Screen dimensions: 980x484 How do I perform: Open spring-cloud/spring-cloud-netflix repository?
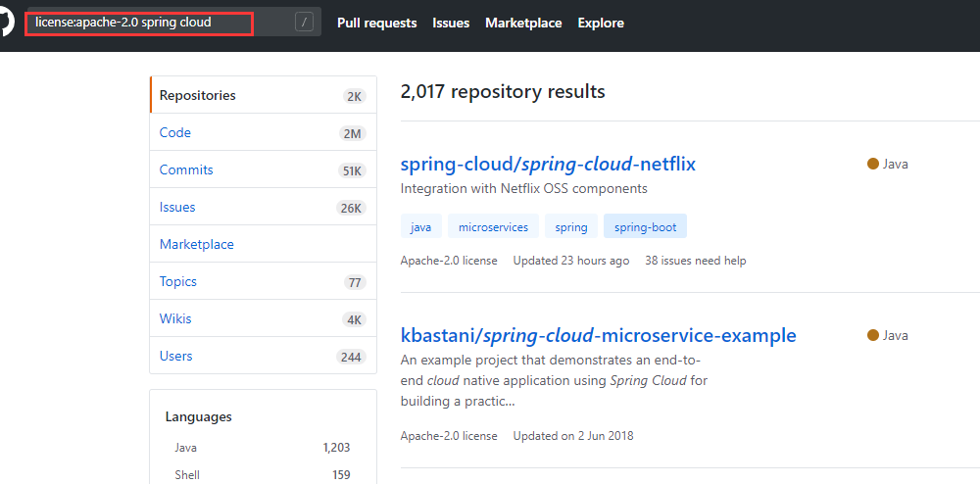point(548,165)
